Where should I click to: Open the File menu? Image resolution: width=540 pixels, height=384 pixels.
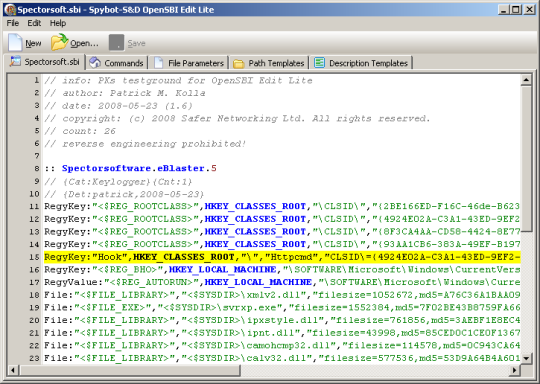pyautogui.click(x=13, y=23)
